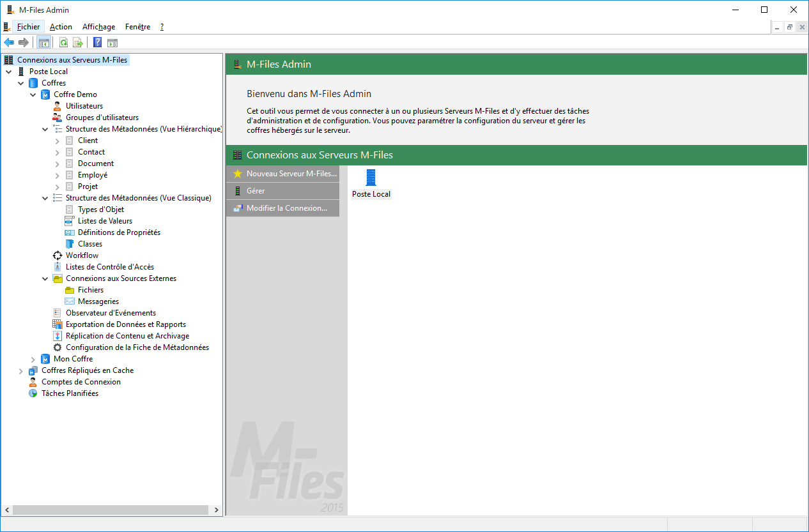Collapse the Coffre Demo tree node

(x=33, y=95)
